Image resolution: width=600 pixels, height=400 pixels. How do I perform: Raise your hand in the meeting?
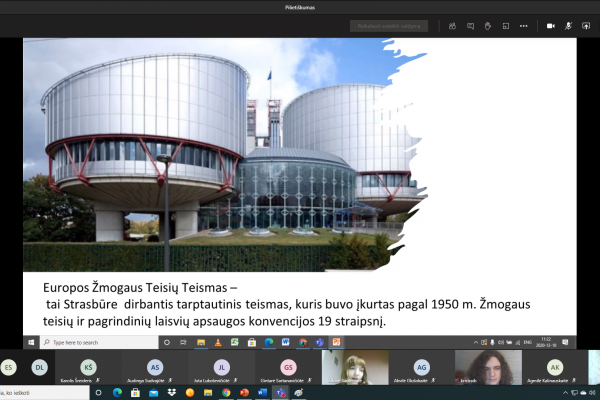click(488, 26)
